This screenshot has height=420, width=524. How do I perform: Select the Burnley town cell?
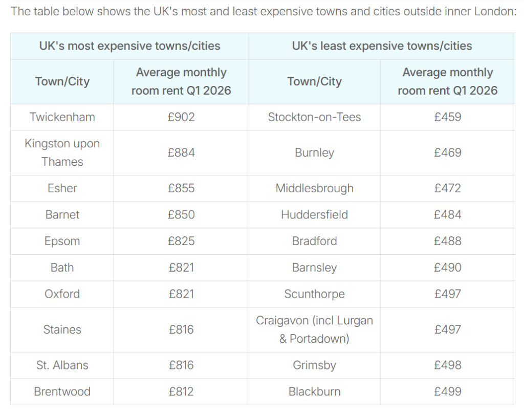pos(314,153)
